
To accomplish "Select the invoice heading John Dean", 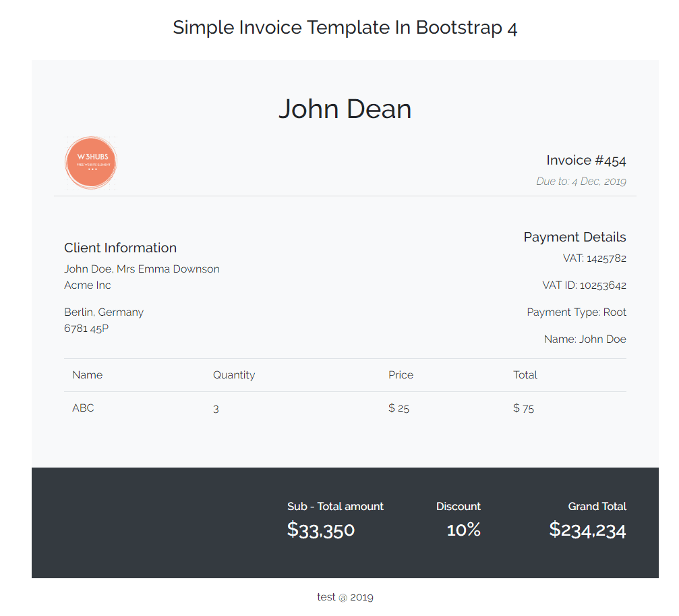I will coord(345,109).
